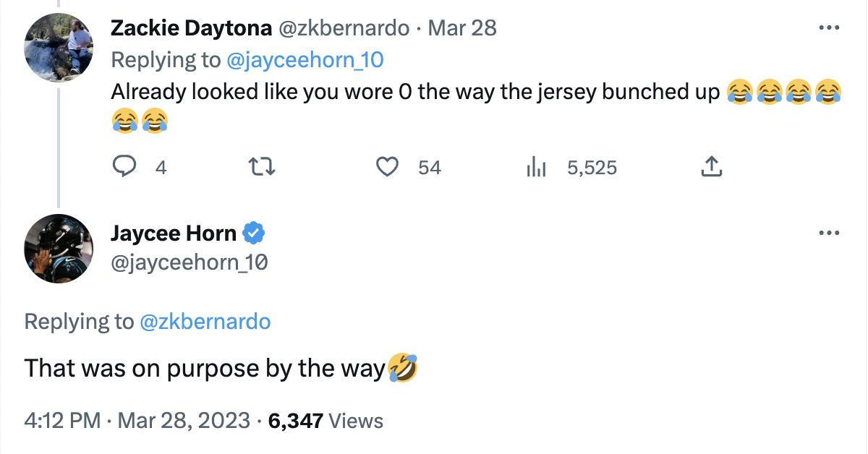
Task: Follow the @jayceehorn_10 mention in Replying to
Action: click(305, 60)
